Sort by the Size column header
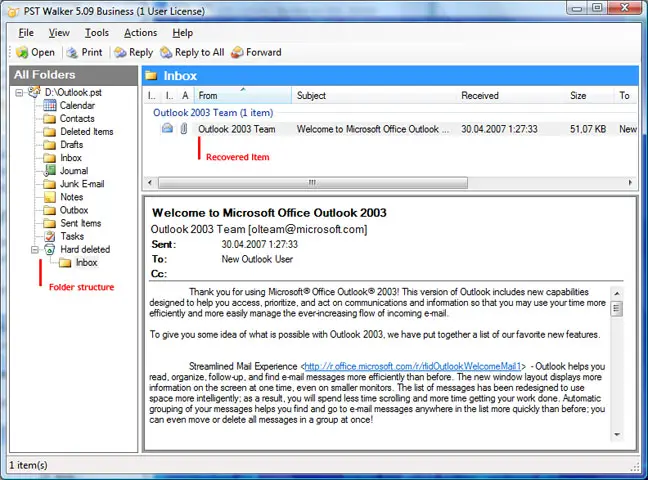 [x=590, y=96]
